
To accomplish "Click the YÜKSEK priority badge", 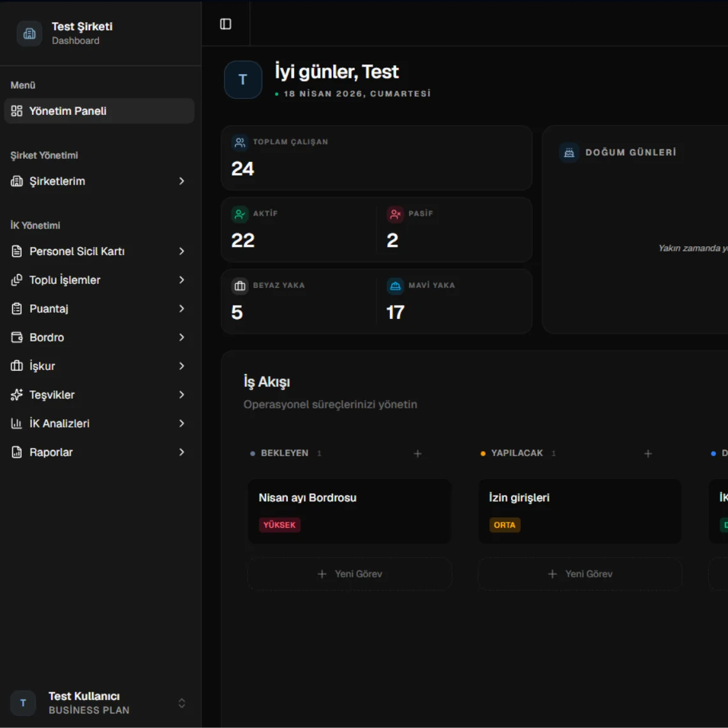I will pos(279,525).
